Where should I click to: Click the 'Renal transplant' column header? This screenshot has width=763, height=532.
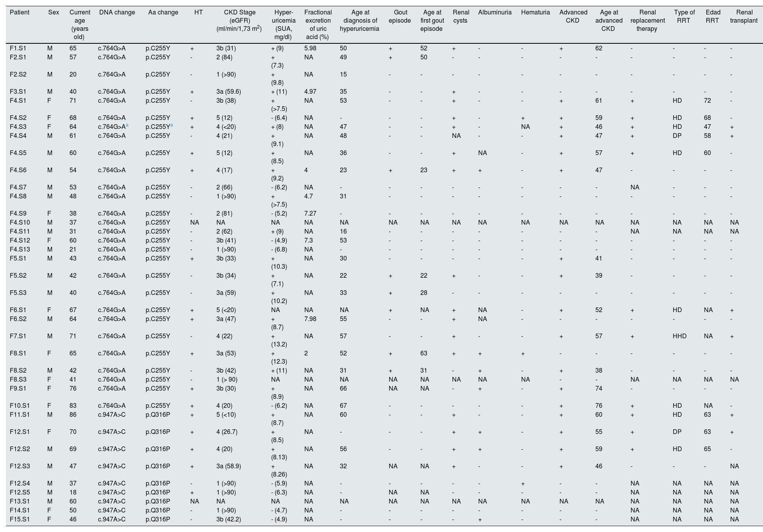coord(743,17)
